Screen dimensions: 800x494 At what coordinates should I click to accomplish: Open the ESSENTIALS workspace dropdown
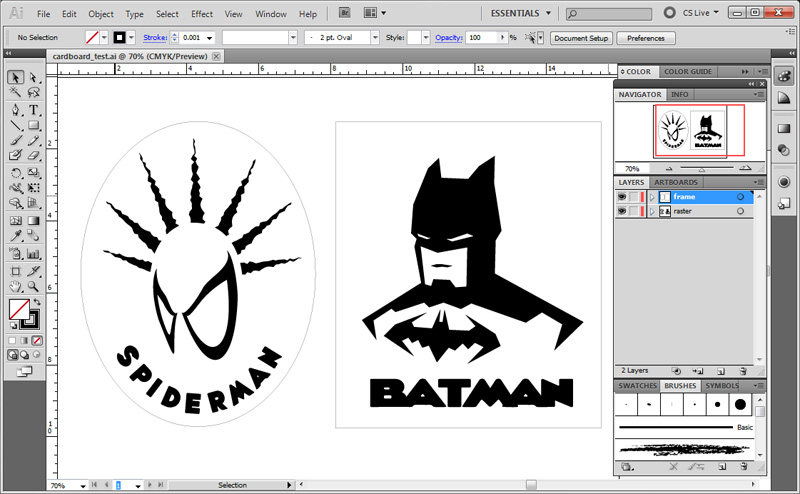tap(520, 13)
